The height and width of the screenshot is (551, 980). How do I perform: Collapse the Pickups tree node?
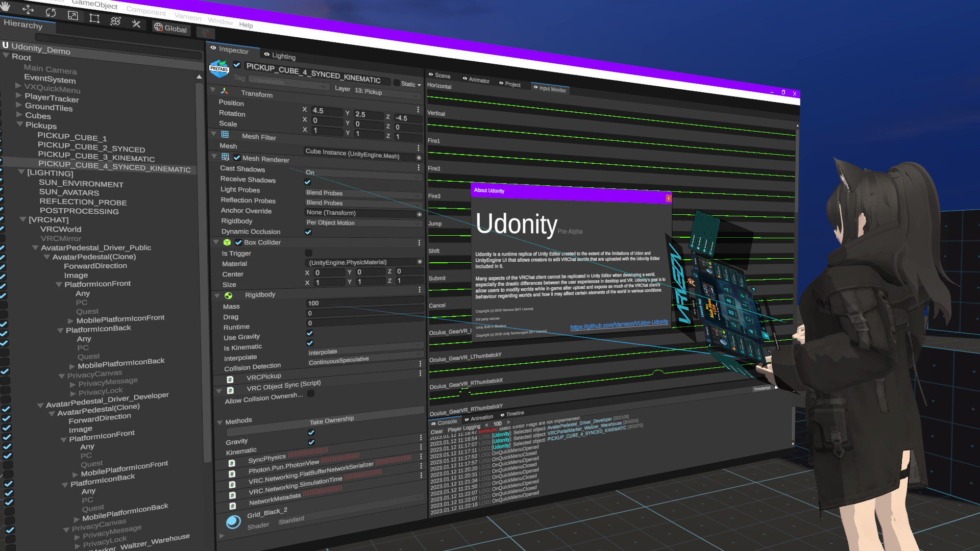pos(19,124)
